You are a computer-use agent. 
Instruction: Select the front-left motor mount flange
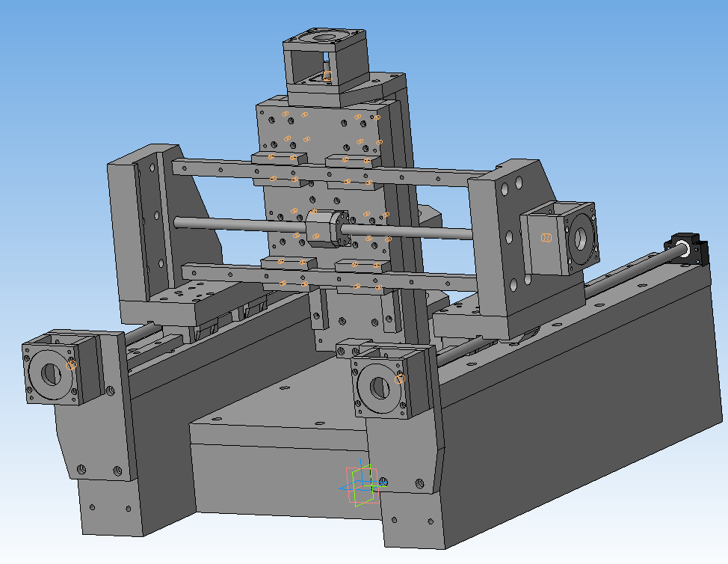(x=51, y=374)
